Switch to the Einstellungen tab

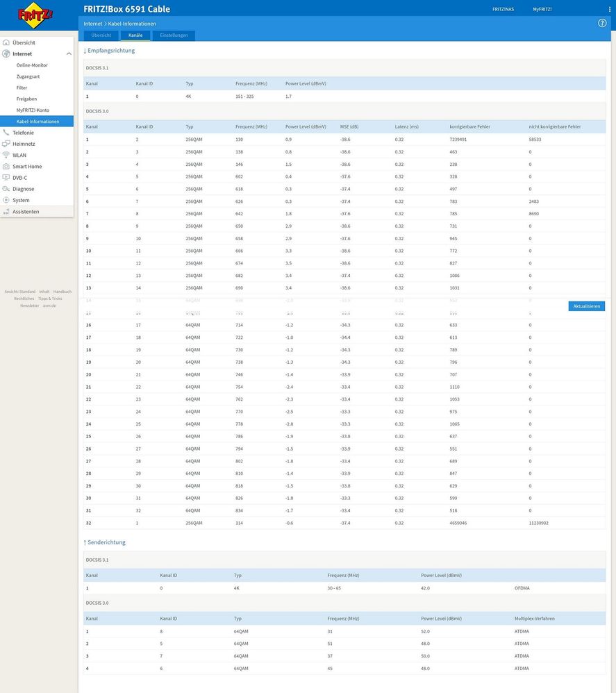174,35
